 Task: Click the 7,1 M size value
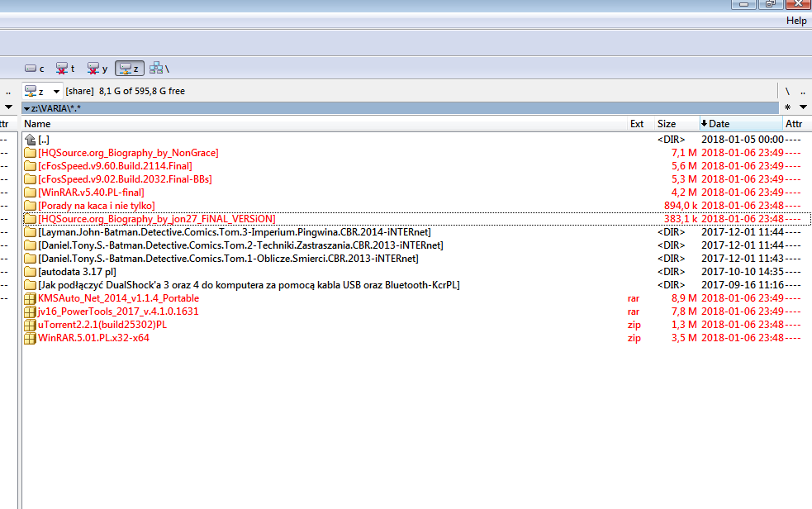(684, 153)
